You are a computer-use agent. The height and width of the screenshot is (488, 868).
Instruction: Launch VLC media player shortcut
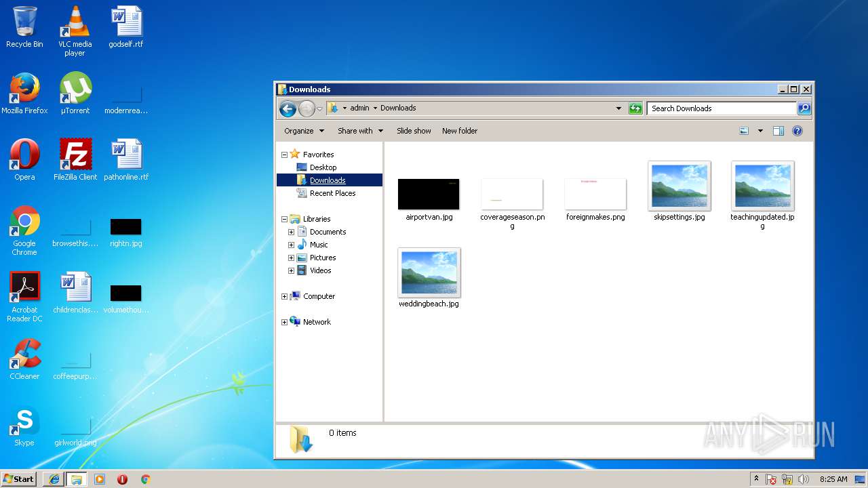pos(75,31)
